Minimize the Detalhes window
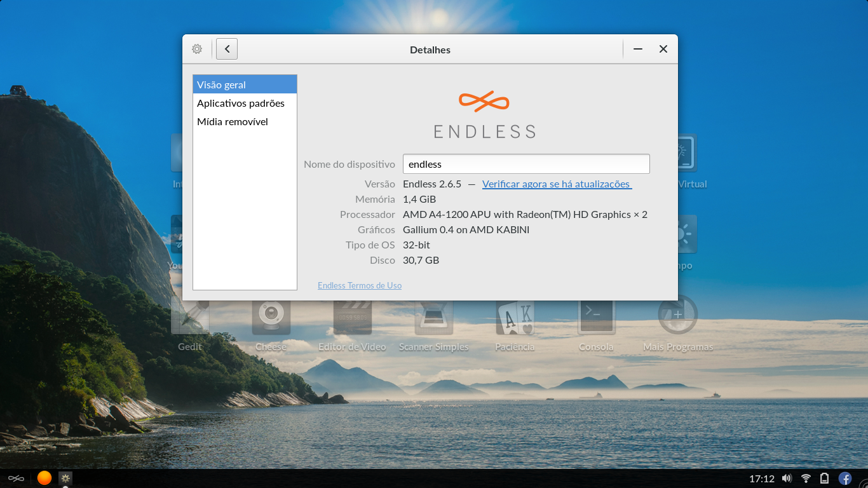The width and height of the screenshot is (868, 488). (x=638, y=49)
